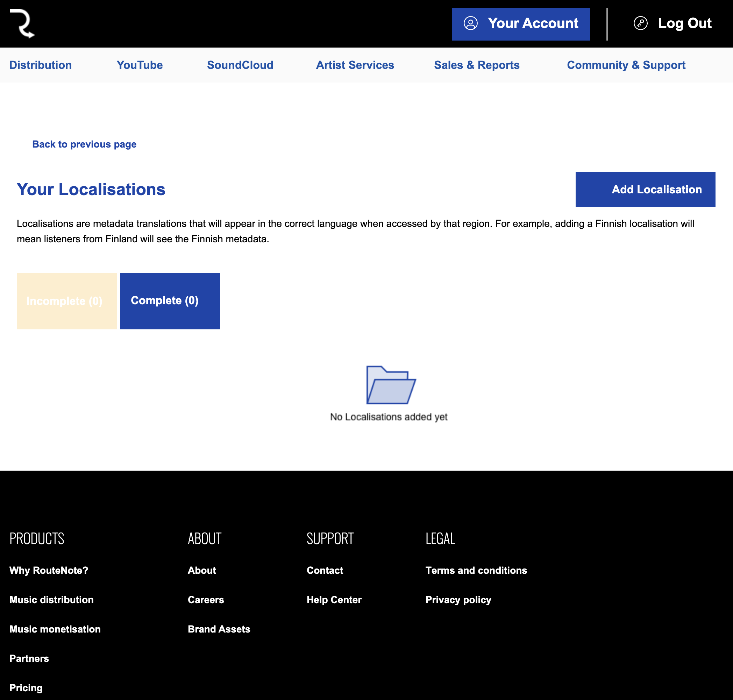Expand Sales & Reports menu

(476, 65)
